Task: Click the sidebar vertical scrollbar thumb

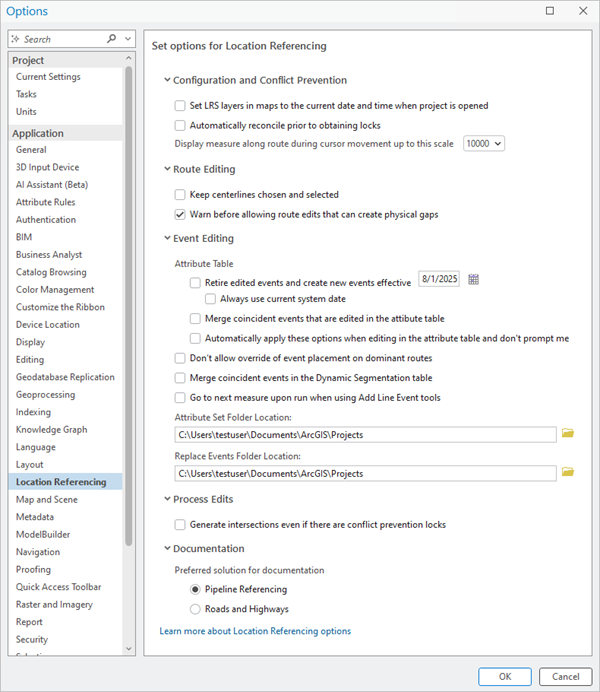Action: pos(128,306)
